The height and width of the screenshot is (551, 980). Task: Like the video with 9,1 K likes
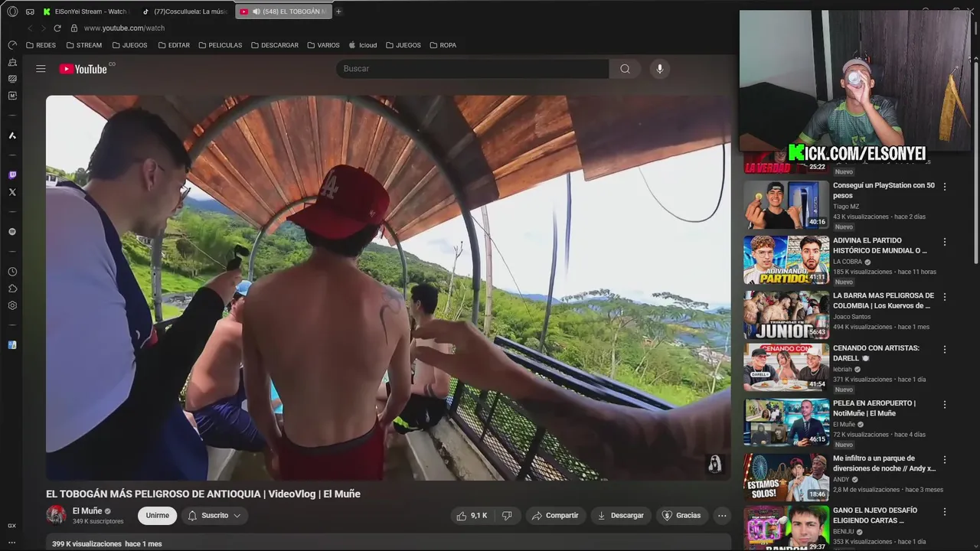click(x=472, y=516)
